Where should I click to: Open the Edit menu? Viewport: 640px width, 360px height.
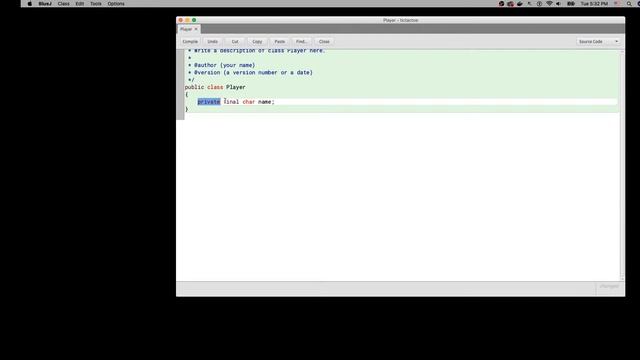(x=80, y=4)
